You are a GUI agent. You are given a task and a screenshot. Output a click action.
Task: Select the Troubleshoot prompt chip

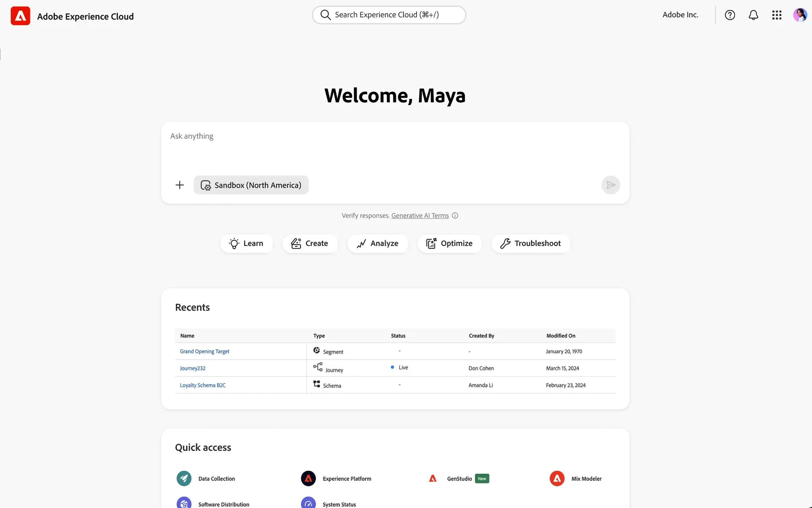[x=530, y=243]
